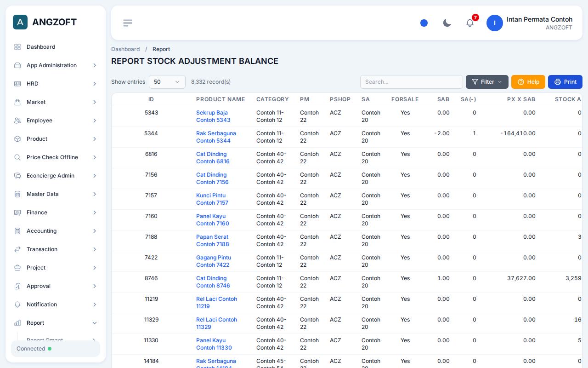Open the Sekrup Baja Contoh 5343 link
588x368 pixels.
point(213,116)
